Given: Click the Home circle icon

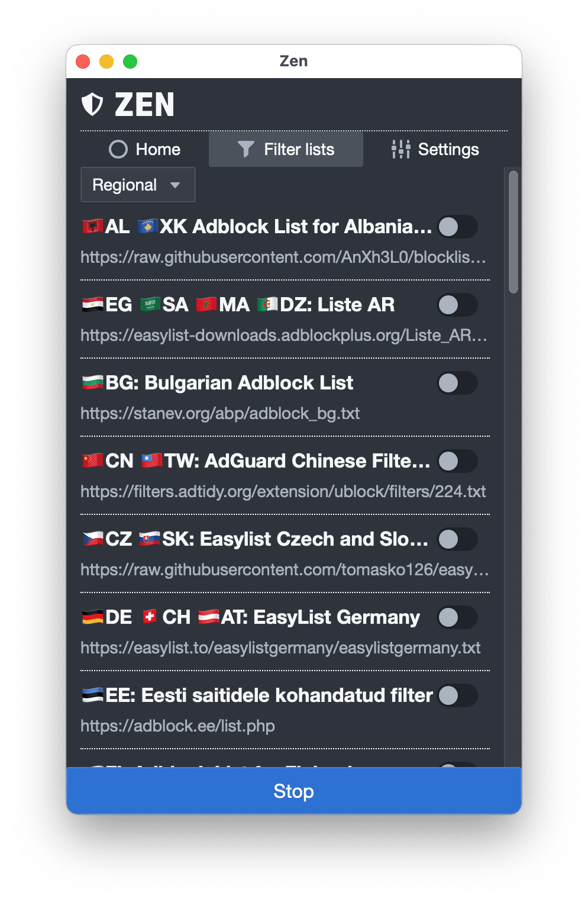Looking at the screenshot, I should point(118,149).
